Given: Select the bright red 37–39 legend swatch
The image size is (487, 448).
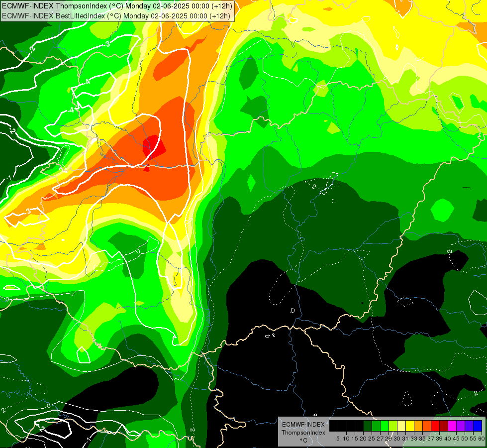Looking at the screenshot, I should pyautogui.click(x=435, y=426).
